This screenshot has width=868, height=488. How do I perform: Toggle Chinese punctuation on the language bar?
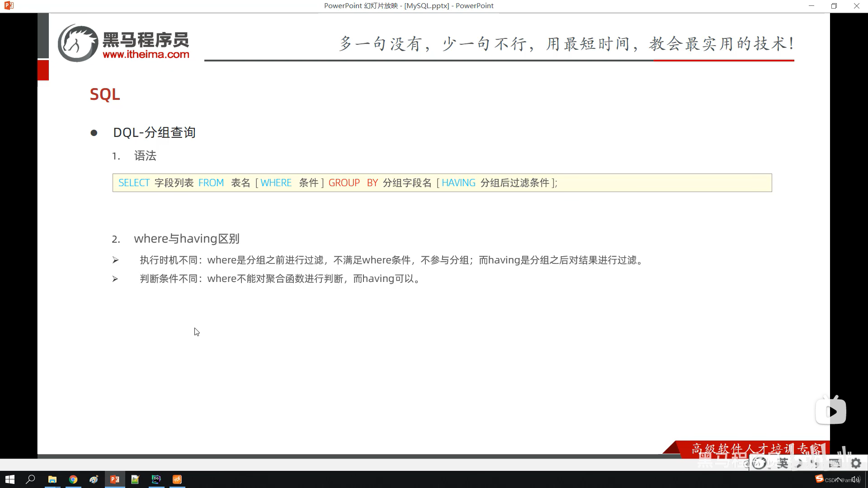click(x=814, y=463)
